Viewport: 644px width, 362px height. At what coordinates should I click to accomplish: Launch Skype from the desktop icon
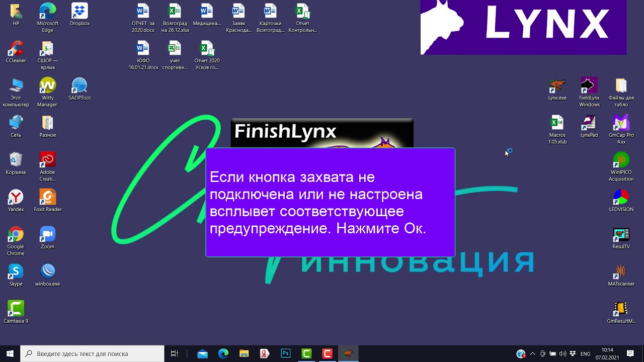pos(16,275)
